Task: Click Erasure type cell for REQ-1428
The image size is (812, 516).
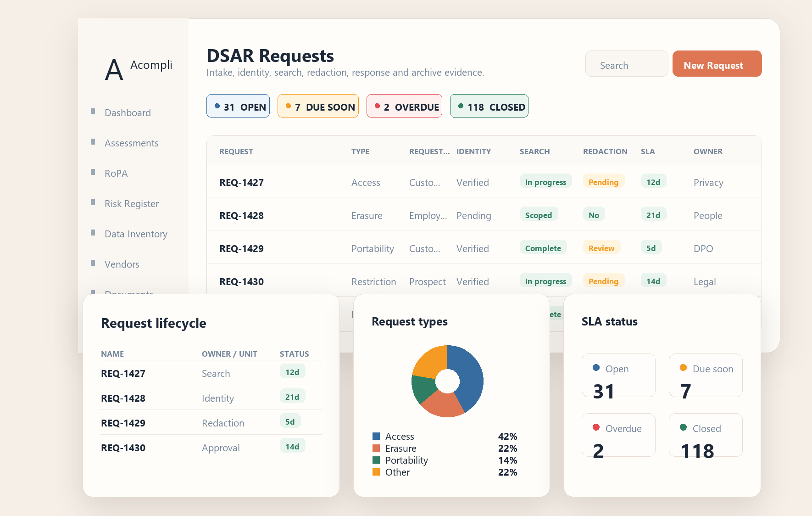Action: [x=367, y=216]
